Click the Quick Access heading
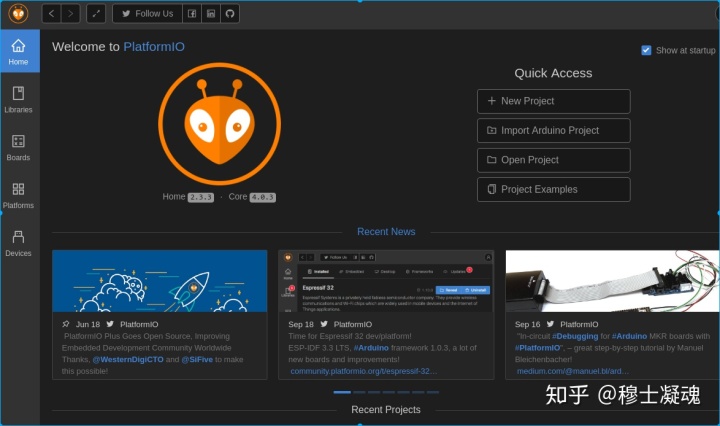Image resolution: width=720 pixels, height=426 pixels. [x=553, y=73]
